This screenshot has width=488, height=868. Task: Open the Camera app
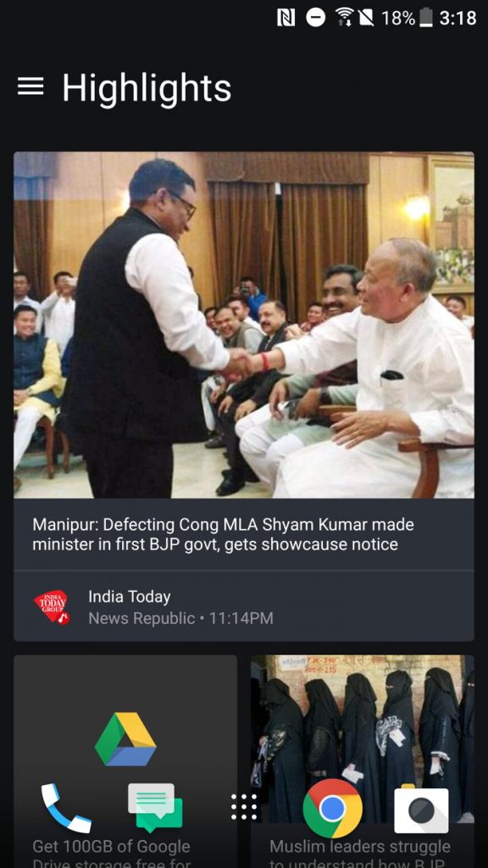point(421,810)
